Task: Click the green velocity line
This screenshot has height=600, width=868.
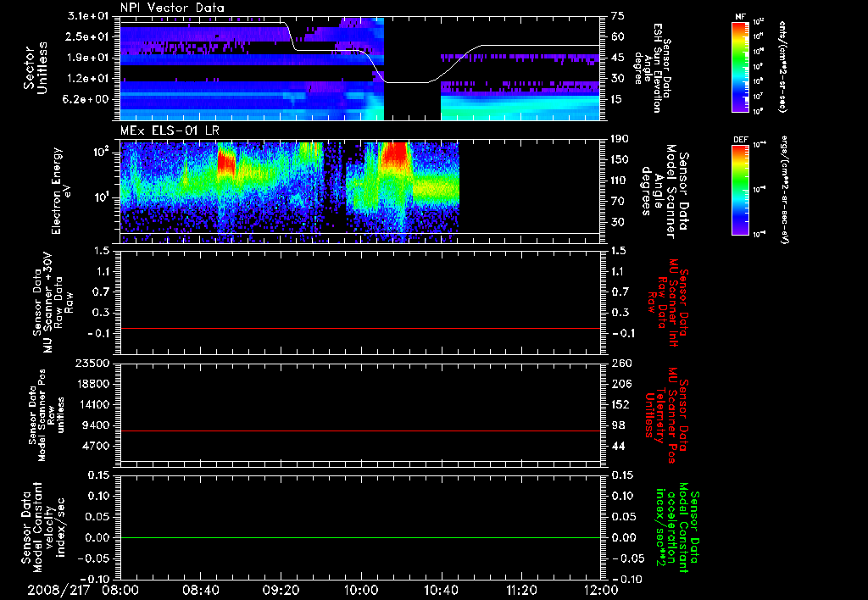Action: coord(360,537)
